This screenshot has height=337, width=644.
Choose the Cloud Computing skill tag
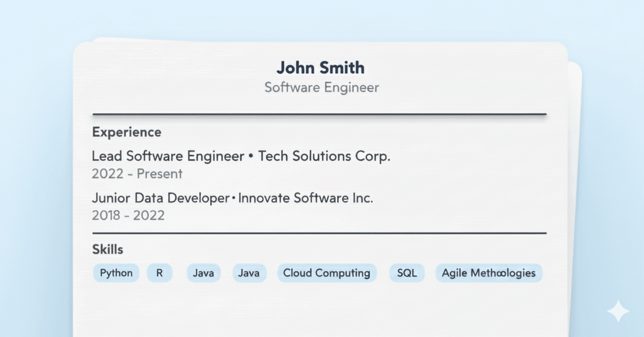tap(327, 273)
